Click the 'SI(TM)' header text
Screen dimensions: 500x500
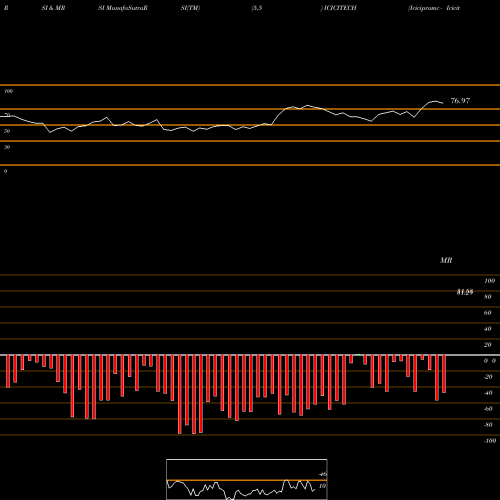[x=190, y=8]
